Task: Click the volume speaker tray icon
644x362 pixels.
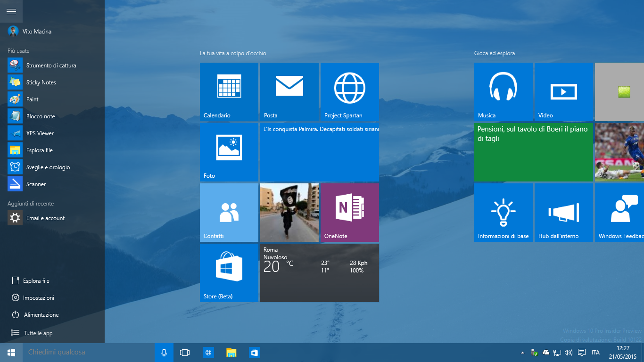Action: pos(569,353)
